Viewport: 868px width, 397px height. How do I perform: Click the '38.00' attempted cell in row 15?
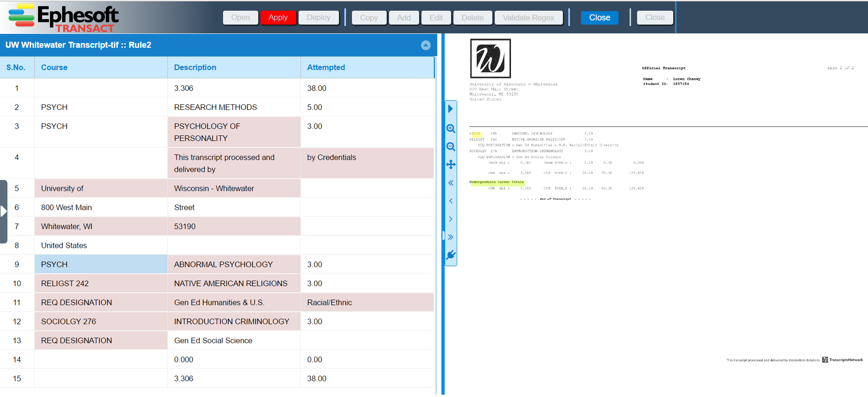[367, 378]
